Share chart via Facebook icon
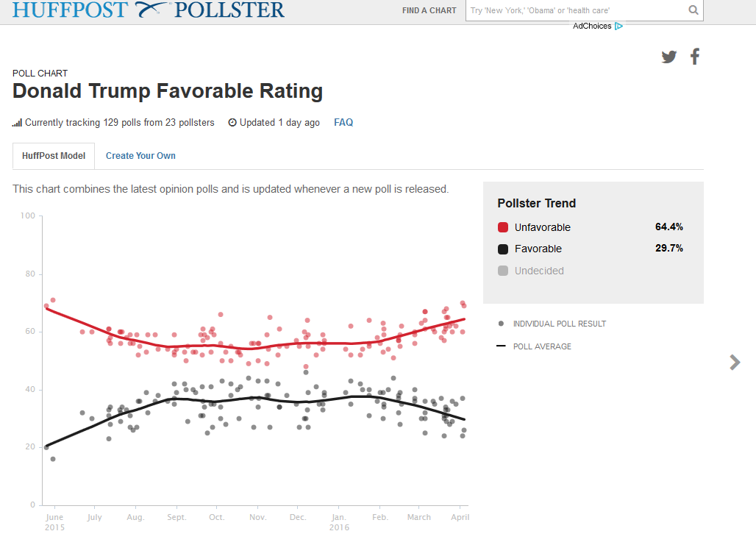Viewport: 756px width, 545px height. tap(695, 57)
